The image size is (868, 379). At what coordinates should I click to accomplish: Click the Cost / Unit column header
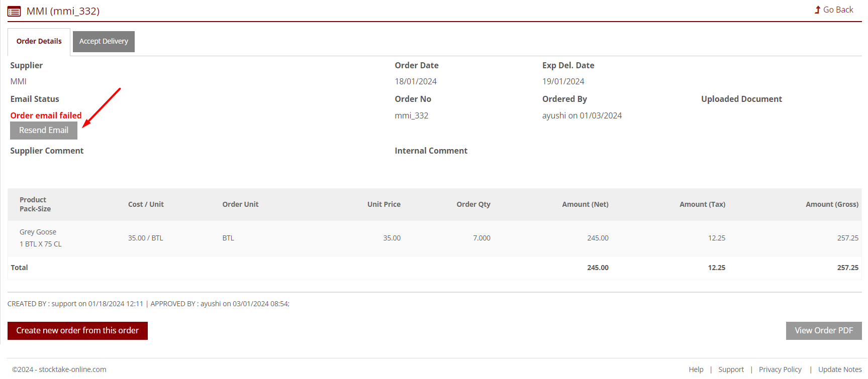(146, 204)
